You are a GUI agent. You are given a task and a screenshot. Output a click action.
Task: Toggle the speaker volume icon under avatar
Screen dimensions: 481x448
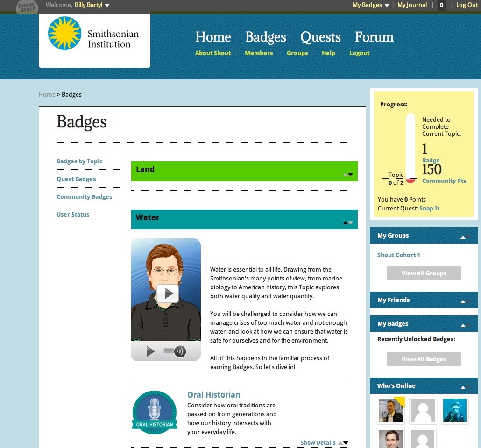click(x=180, y=351)
